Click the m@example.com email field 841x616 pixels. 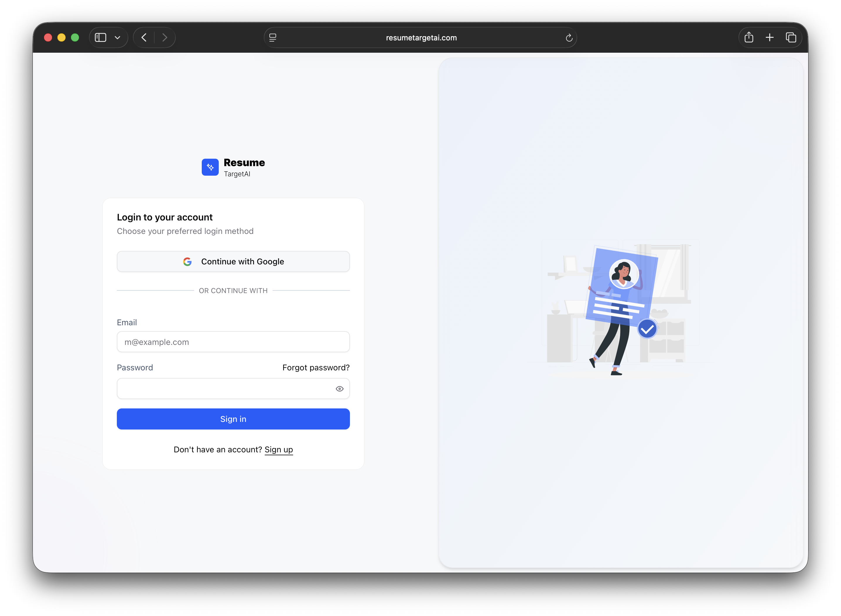tap(233, 342)
